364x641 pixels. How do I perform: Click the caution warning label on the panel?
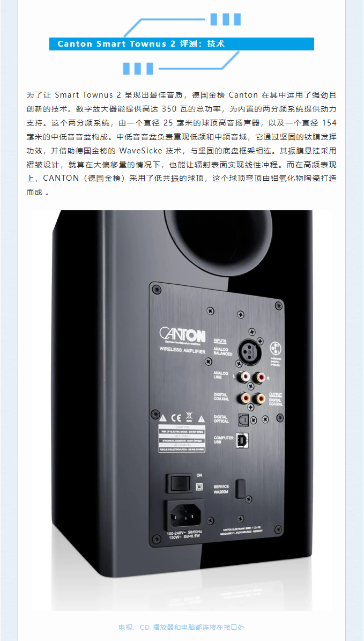click(181, 439)
